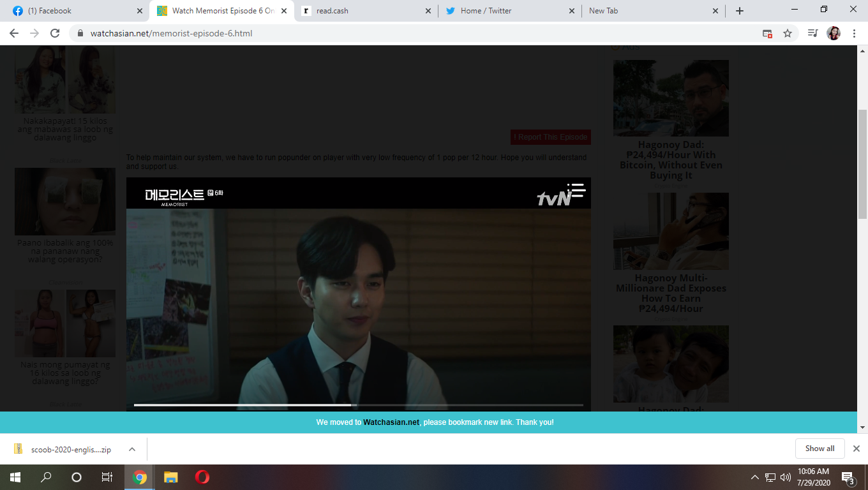Open the Windows Start menu
This screenshot has width=868, height=490.
[x=15, y=477]
